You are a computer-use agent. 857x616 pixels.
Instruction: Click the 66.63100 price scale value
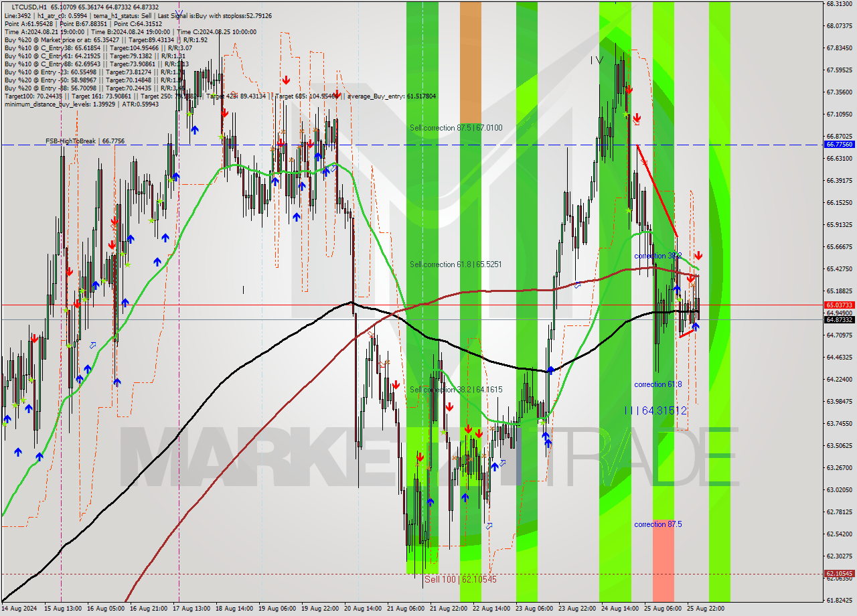[x=840, y=159]
